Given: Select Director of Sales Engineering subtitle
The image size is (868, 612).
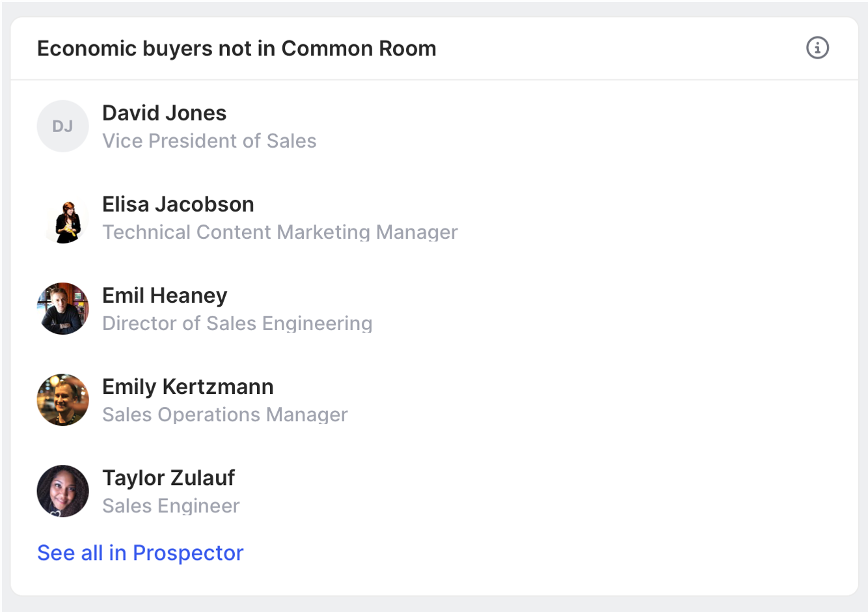Looking at the screenshot, I should click(x=237, y=324).
